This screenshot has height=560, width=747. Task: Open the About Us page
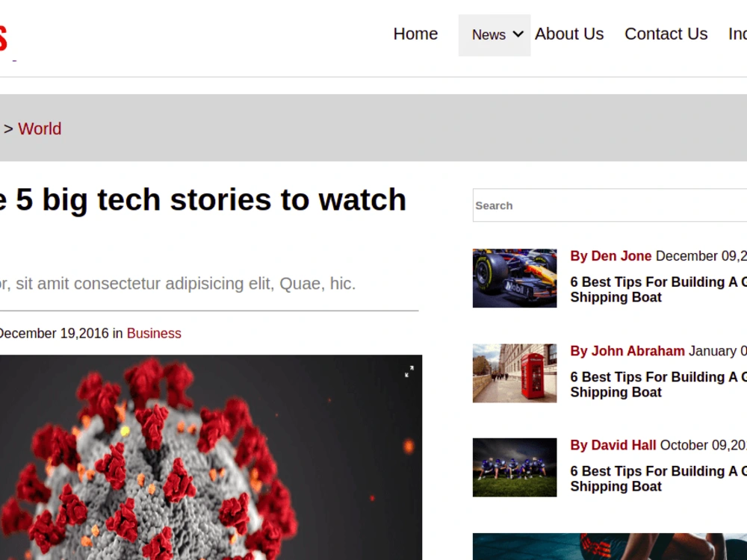tap(568, 34)
